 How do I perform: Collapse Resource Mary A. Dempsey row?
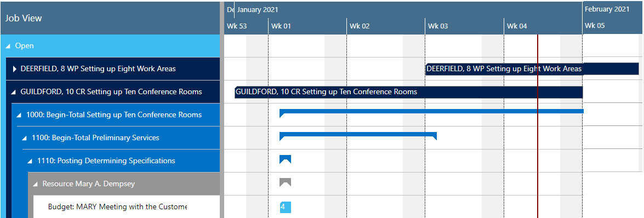click(x=35, y=184)
